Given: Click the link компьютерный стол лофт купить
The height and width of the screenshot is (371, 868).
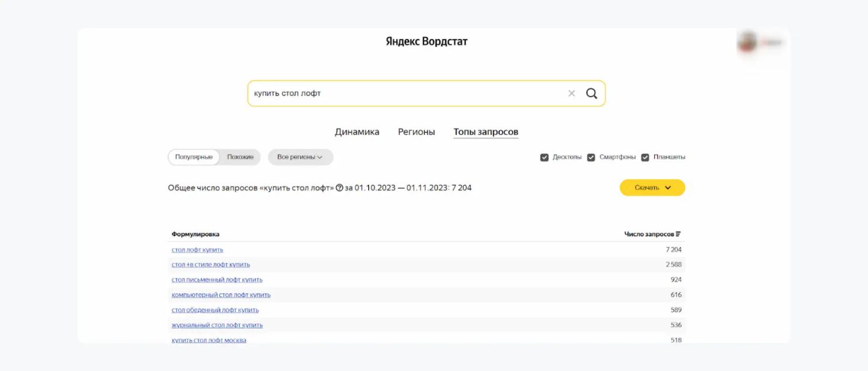Looking at the screenshot, I should coord(220,295).
